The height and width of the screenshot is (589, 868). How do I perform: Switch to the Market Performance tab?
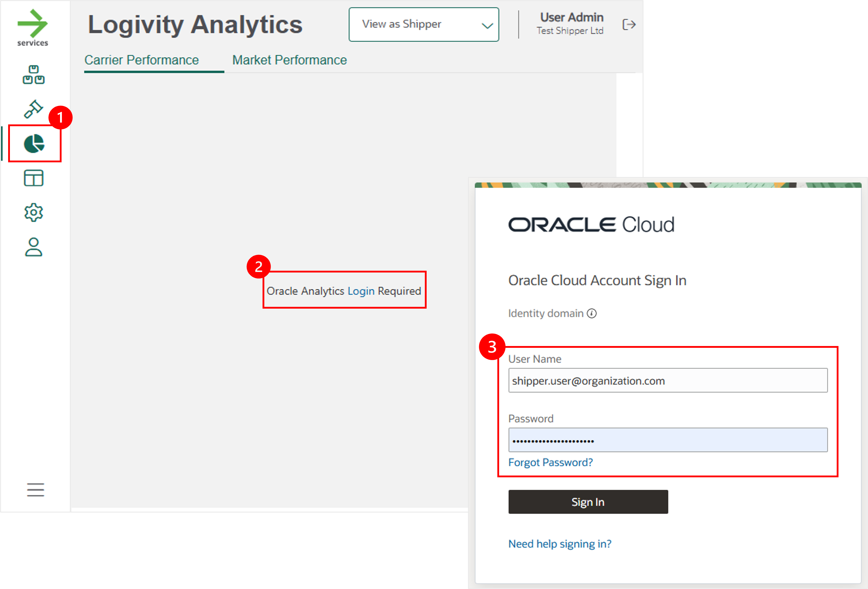290,60
